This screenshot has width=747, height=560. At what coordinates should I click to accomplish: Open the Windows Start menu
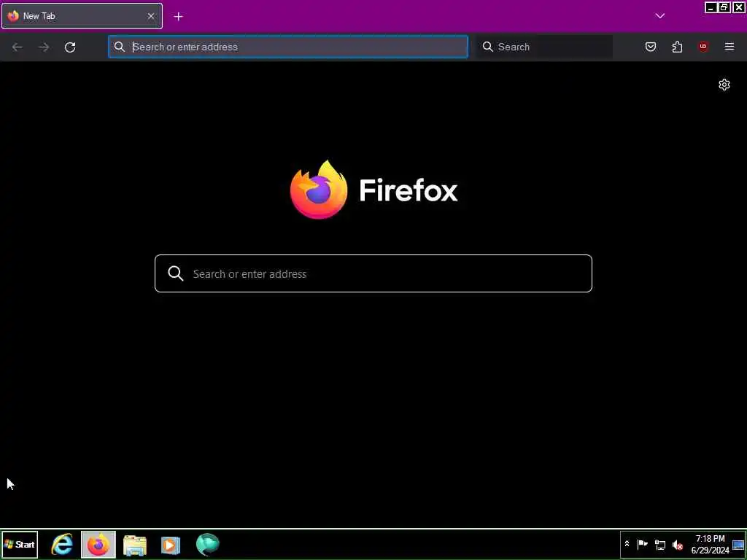20,545
